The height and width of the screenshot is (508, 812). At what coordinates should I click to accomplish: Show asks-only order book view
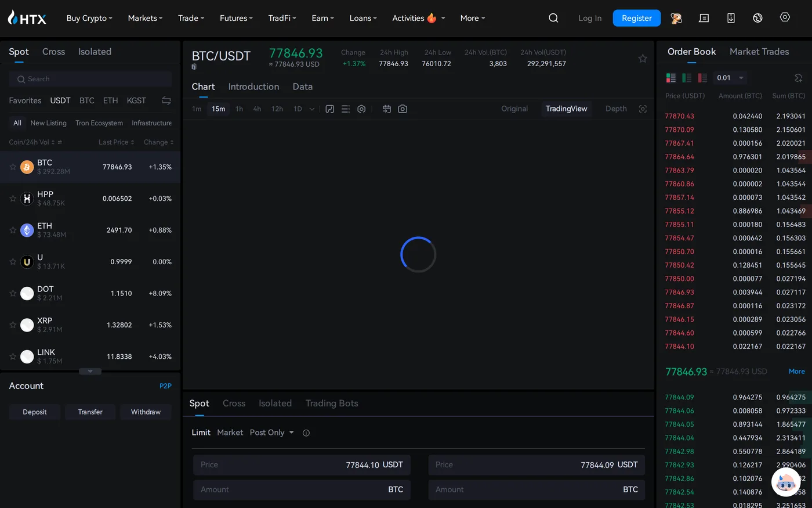tap(702, 78)
